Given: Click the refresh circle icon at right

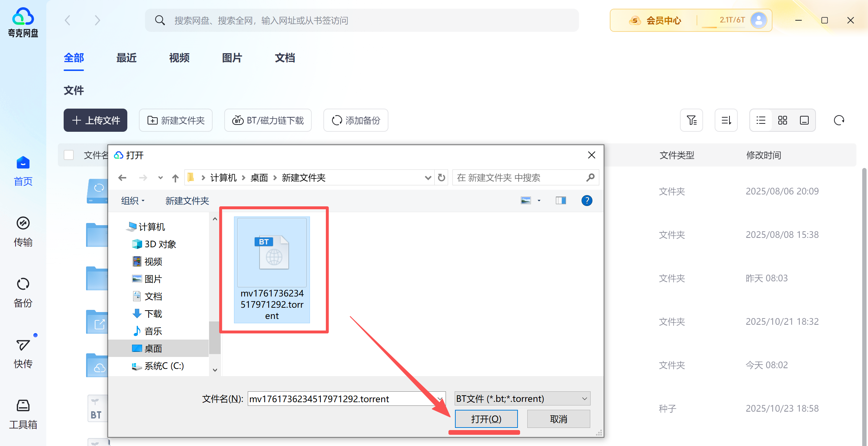Looking at the screenshot, I should coord(839,120).
